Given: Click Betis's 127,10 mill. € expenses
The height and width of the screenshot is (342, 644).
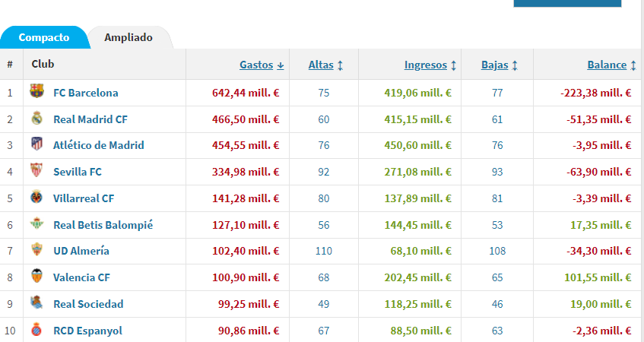Looking at the screenshot, I should click(246, 225).
